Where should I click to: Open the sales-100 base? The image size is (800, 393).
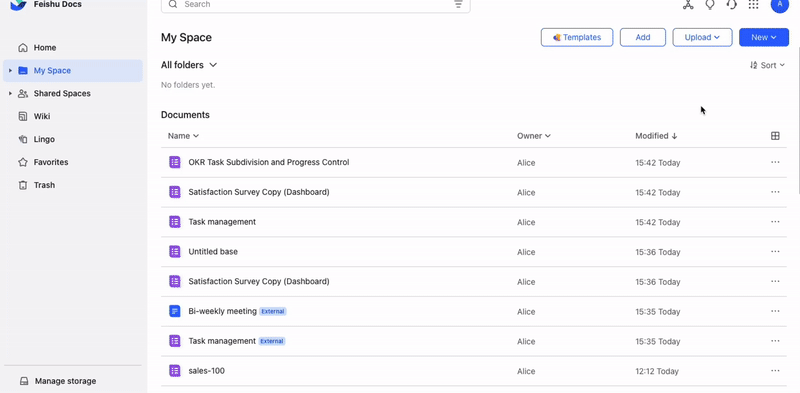point(206,371)
